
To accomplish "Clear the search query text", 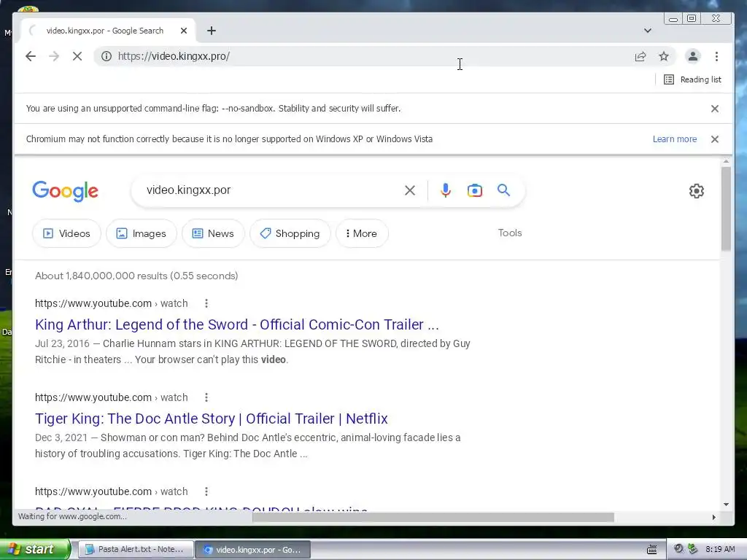I will pos(410,190).
